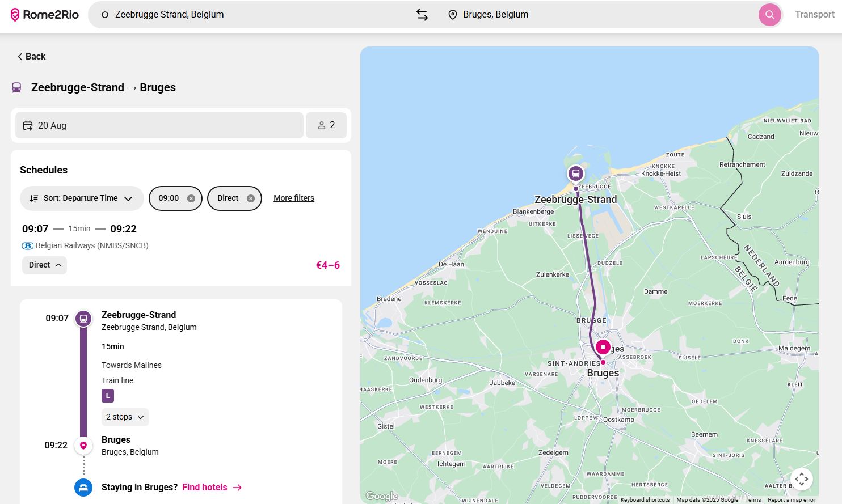Click the Zeebrugge-Strand map label

coord(575,200)
